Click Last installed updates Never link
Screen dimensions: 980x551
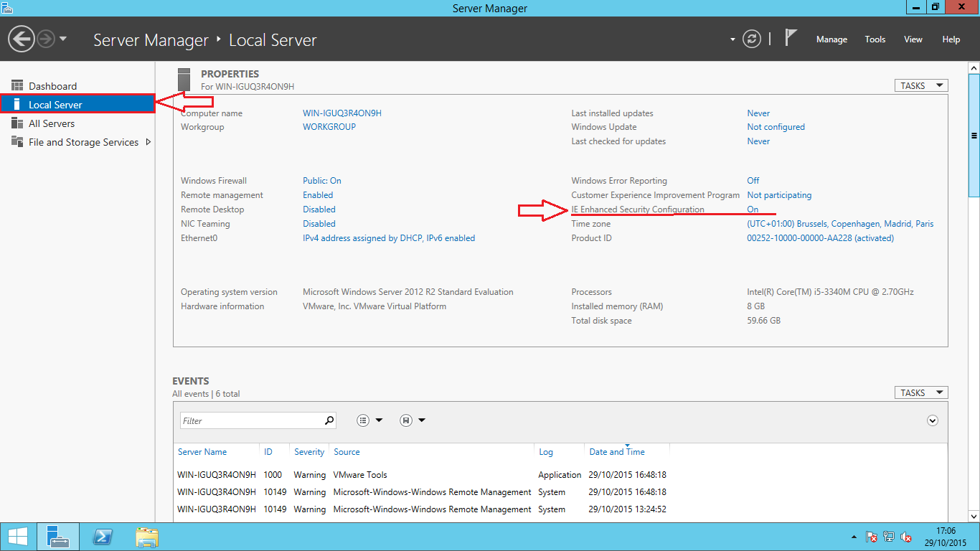(758, 113)
